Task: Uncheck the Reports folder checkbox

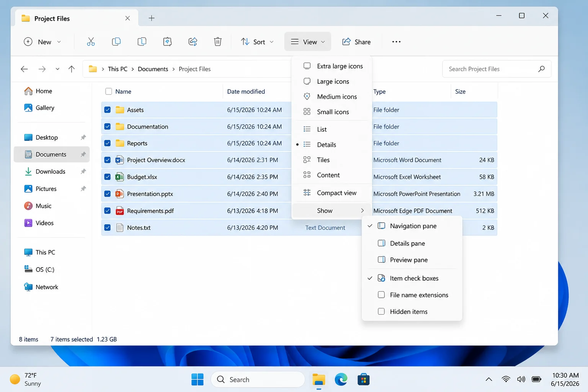Action: [x=108, y=143]
